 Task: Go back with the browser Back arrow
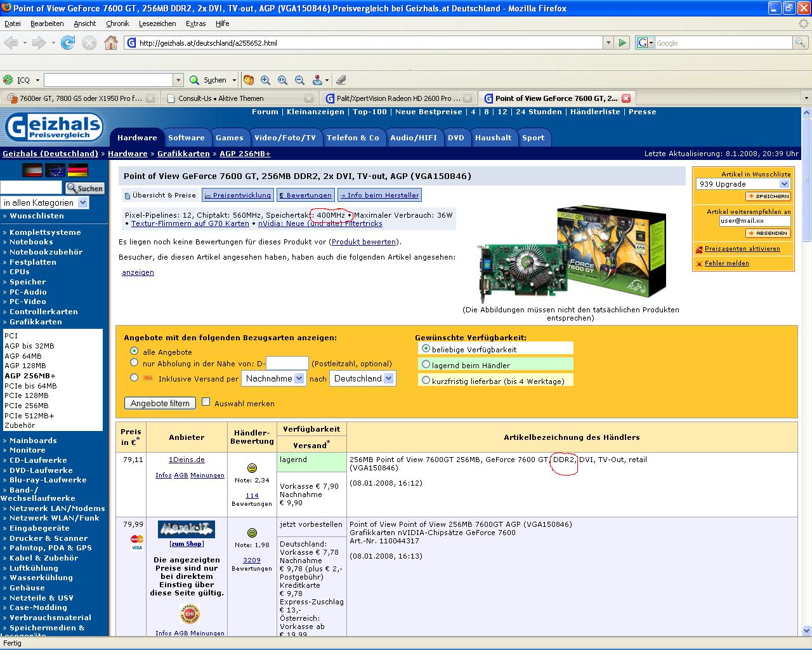click(11, 43)
